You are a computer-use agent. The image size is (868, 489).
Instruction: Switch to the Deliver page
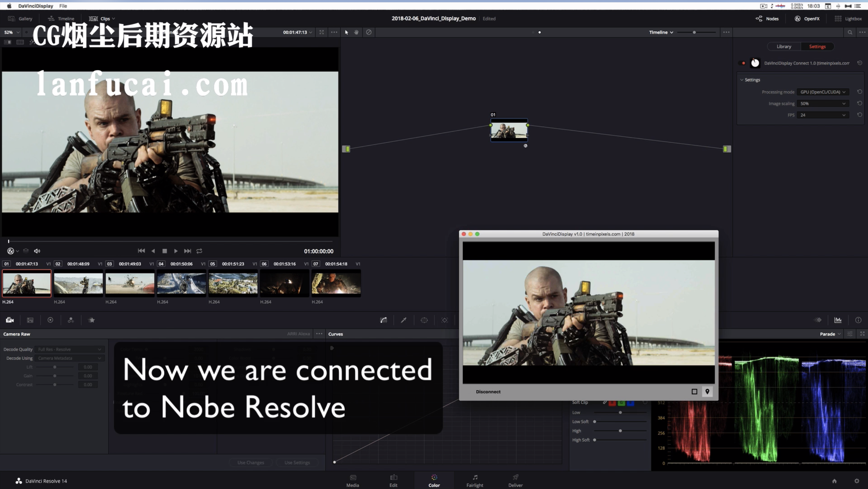coord(516,481)
